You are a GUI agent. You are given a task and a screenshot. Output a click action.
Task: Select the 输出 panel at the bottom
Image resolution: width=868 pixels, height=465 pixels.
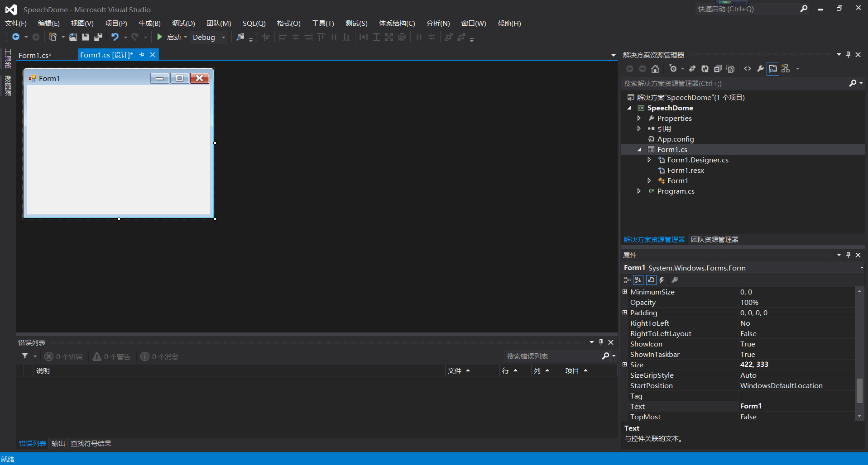[58, 443]
